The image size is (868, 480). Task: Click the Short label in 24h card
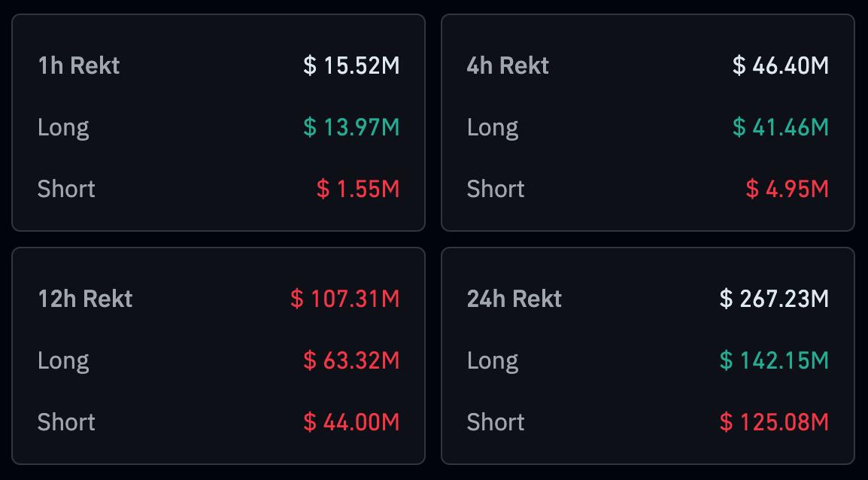496,422
